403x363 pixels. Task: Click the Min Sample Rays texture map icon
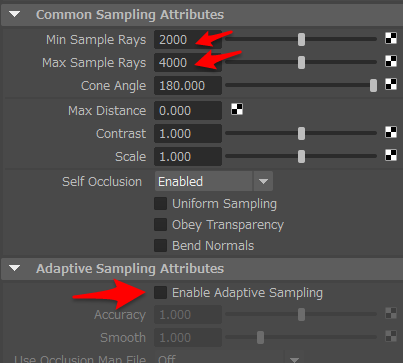coord(391,39)
